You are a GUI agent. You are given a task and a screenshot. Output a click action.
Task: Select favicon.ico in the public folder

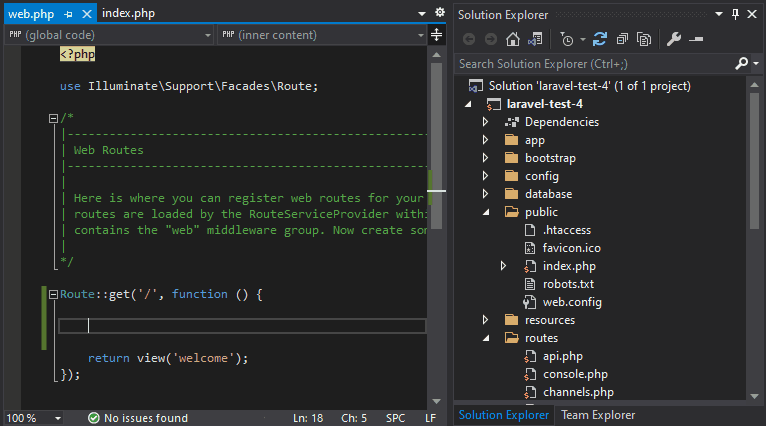(x=572, y=248)
